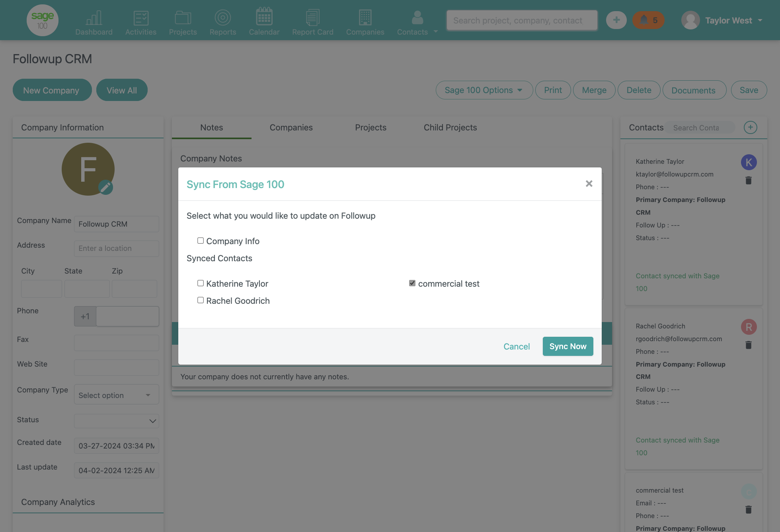
Task: Click the Merge button
Action: click(594, 90)
